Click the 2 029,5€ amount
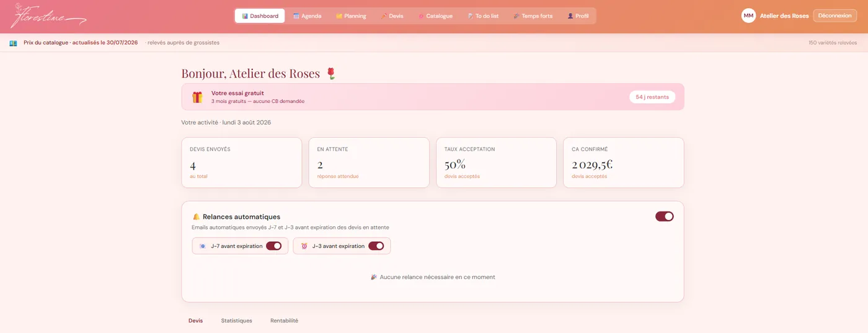The width and height of the screenshot is (868, 333). click(x=592, y=164)
